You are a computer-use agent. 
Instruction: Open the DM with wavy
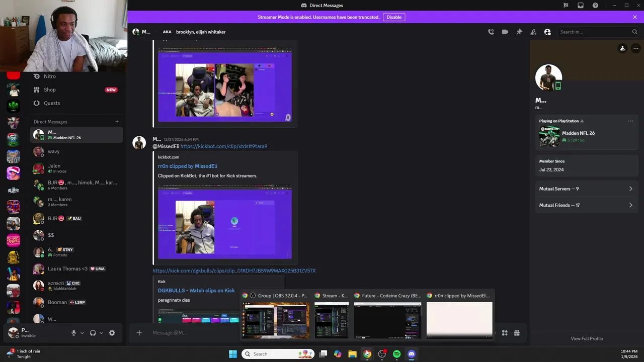click(x=76, y=151)
